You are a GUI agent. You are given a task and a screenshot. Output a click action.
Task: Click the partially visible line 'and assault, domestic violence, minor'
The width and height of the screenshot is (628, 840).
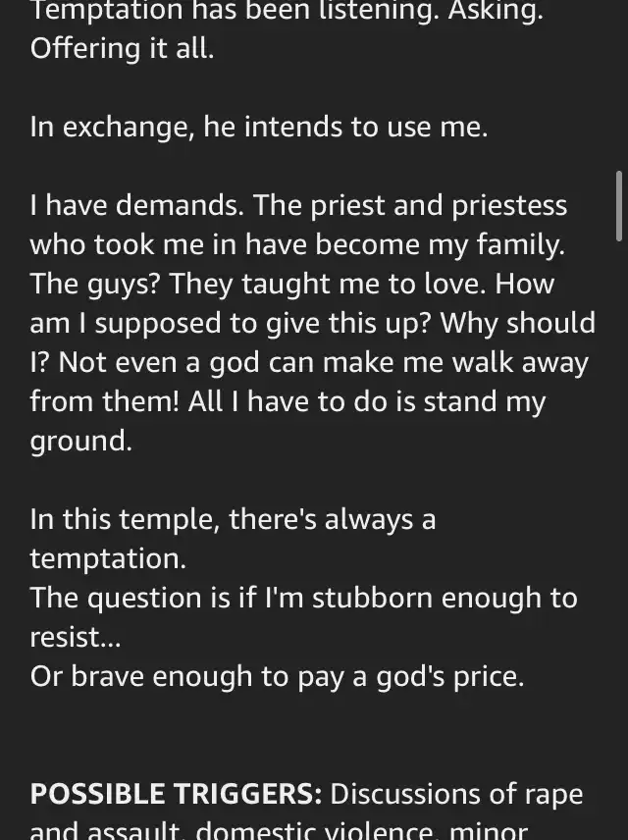280,830
